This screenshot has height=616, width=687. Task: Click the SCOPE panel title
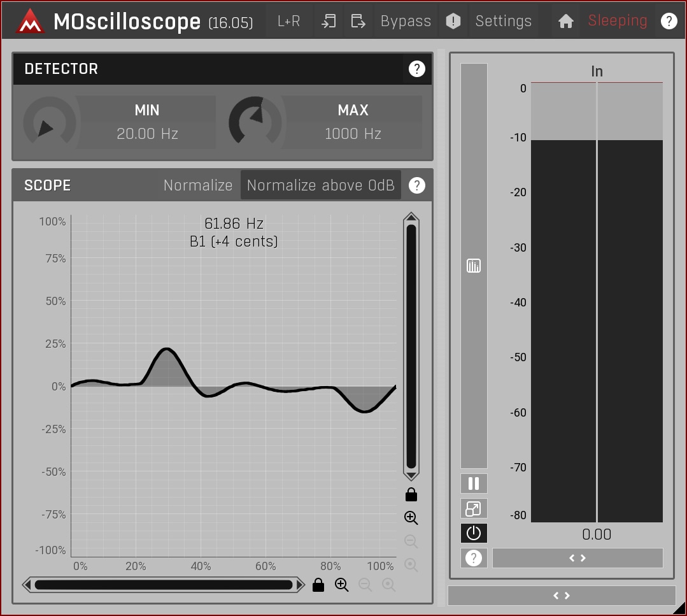tap(47, 185)
